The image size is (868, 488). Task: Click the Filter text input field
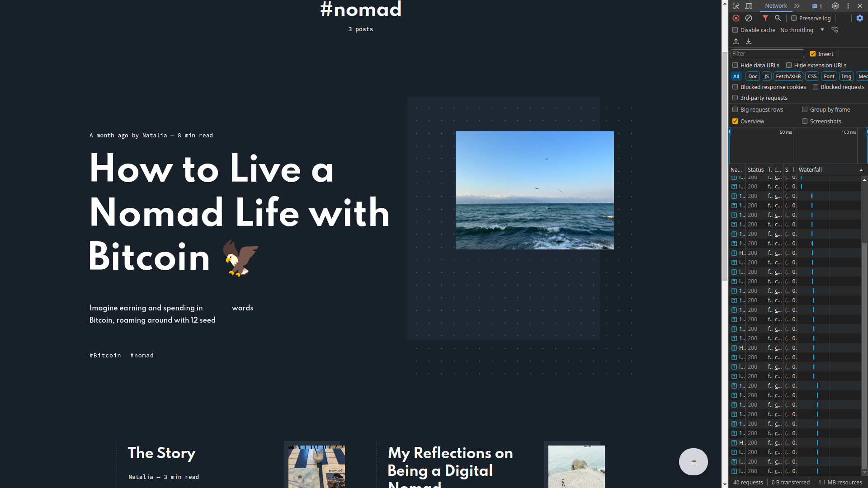tap(767, 54)
